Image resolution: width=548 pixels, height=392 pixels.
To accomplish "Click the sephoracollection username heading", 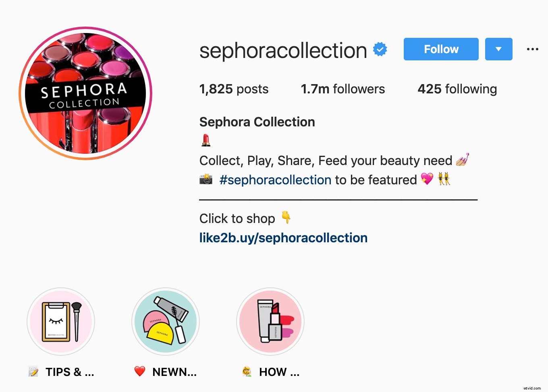I will [283, 51].
